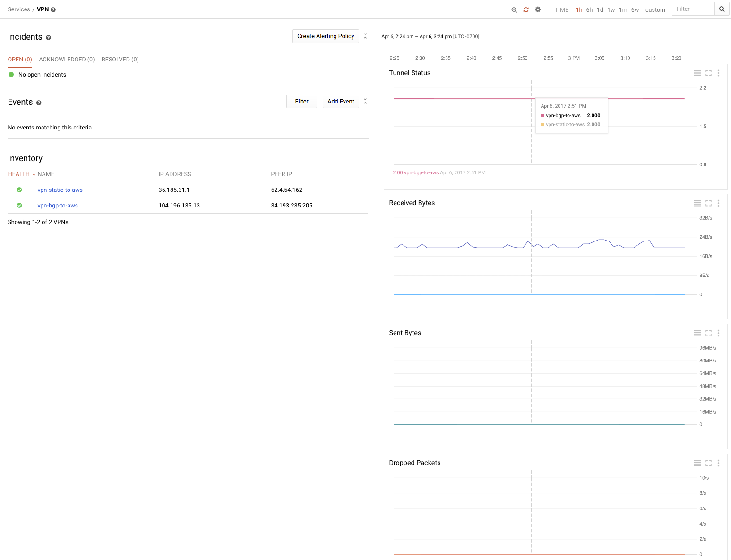Set time range to 1m
The image size is (731, 560).
click(623, 10)
